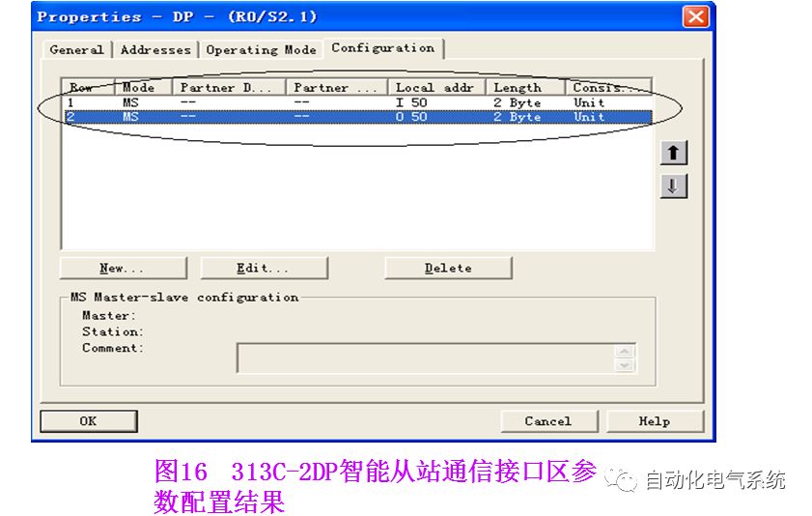Click the Edit... button
Viewport: 812px width, 516px height.
tap(265, 268)
